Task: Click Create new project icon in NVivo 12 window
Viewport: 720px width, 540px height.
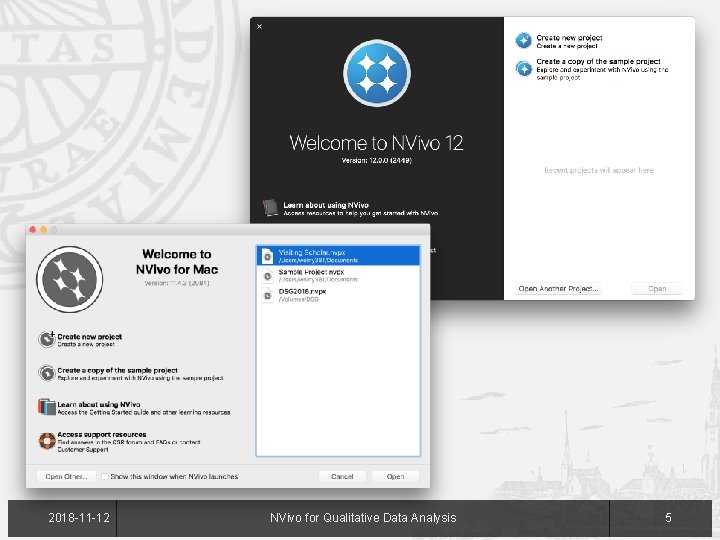Action: click(523, 40)
